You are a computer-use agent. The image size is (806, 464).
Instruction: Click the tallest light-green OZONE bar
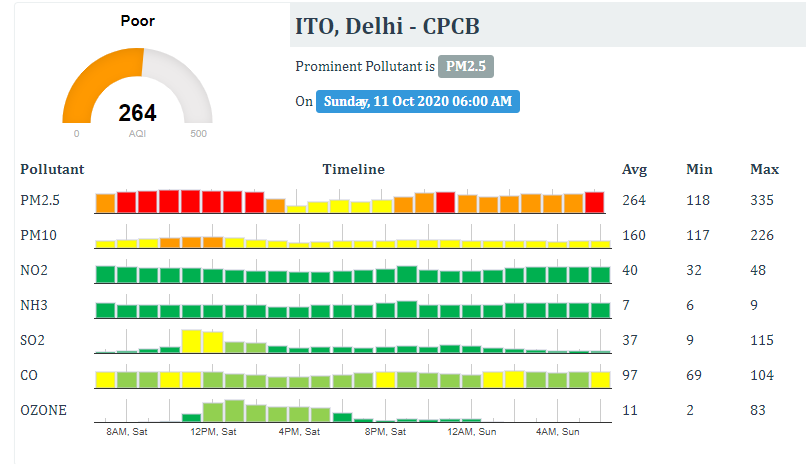pyautogui.click(x=234, y=411)
